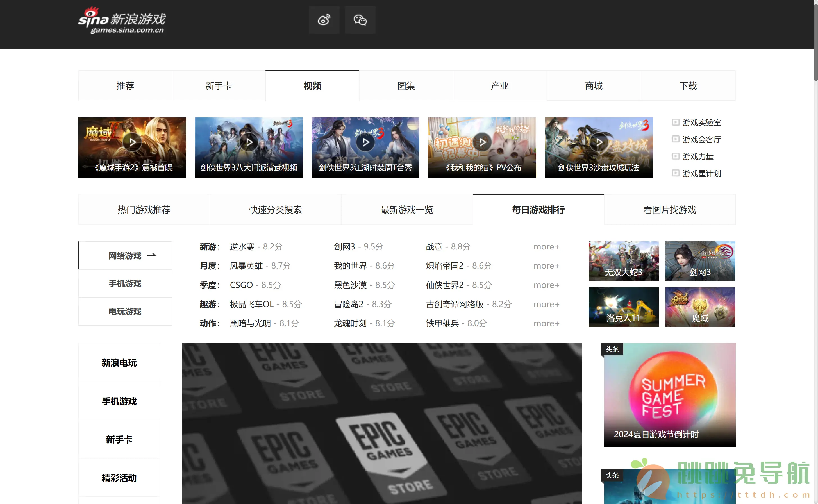Viewport: 818px width, 504px height.
Task: Open the 商城 tab
Action: [x=594, y=86]
